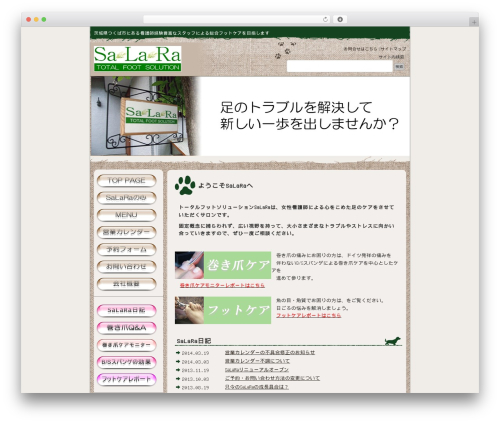
Task: Open the 巻き爪ケアモニター sidebar button
Action: [126, 345]
